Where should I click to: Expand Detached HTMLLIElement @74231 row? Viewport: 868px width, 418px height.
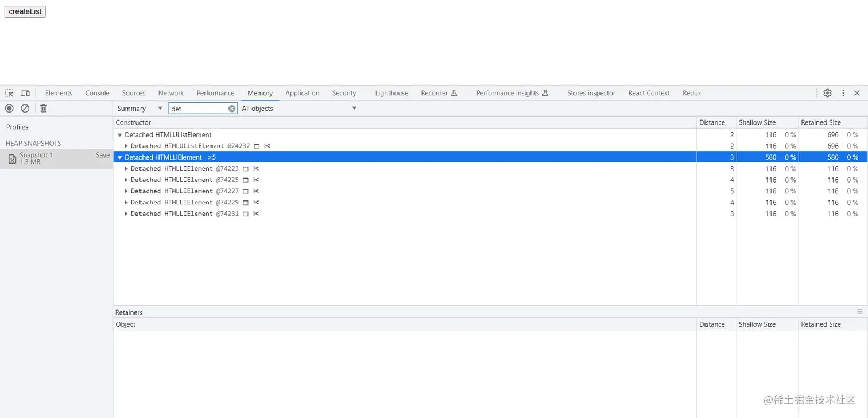126,214
